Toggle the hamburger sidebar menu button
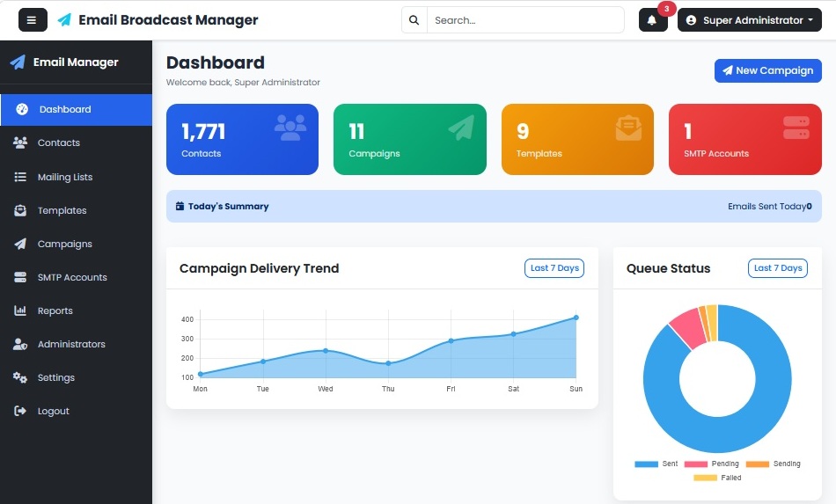Image resolution: width=836 pixels, height=504 pixels. click(x=33, y=20)
